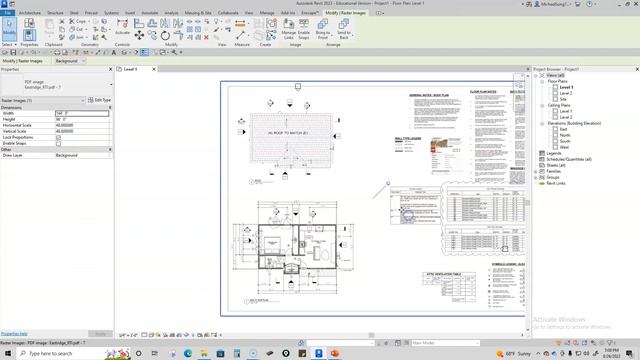Toggle Lock Proportions checkbox

click(x=58, y=138)
